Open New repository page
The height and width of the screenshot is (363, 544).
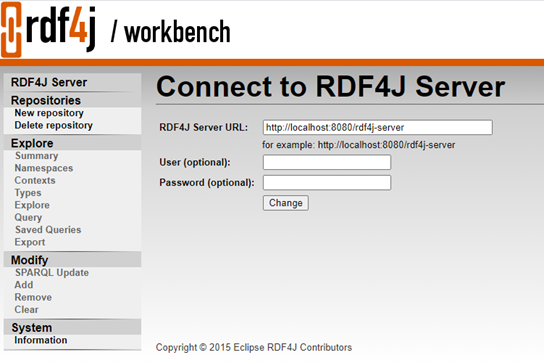(49, 113)
